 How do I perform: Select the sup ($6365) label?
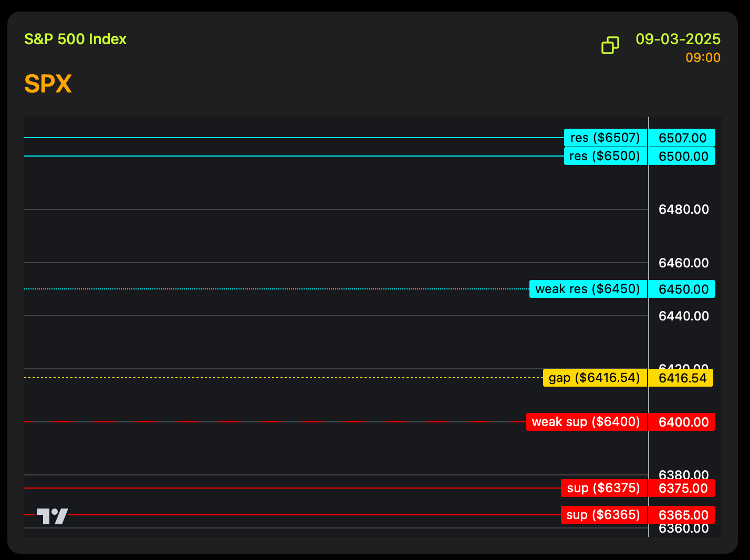(604, 515)
